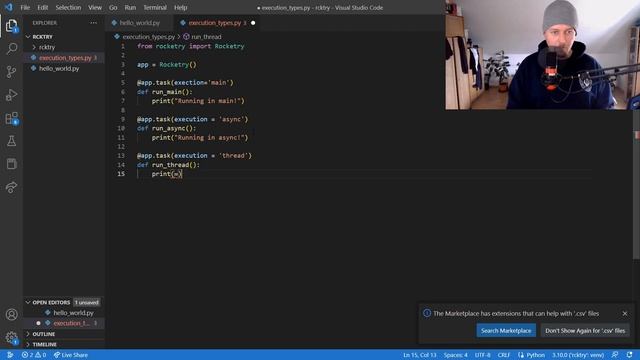640x360 pixels.
Task: Open the Terminal menu
Action: click(155, 7)
